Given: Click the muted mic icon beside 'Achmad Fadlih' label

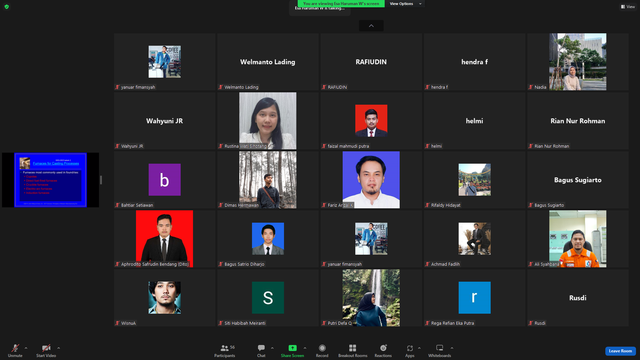Looking at the screenshot, I should point(427,264).
